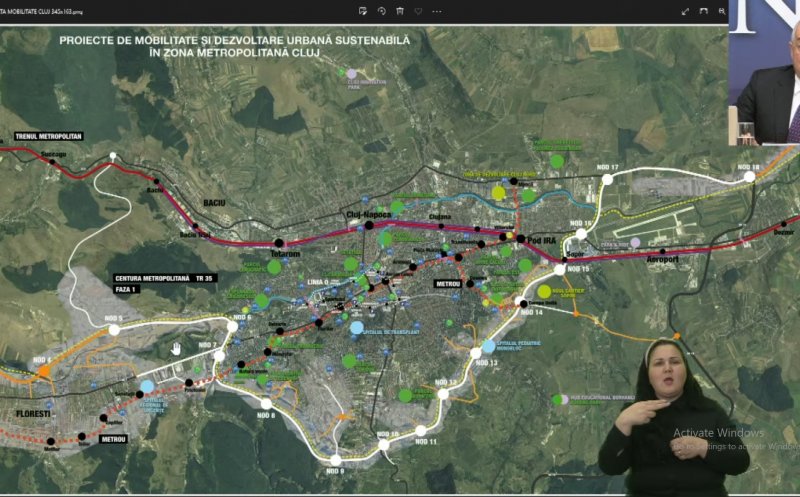Click the 'Tetarom' station label
This screenshot has width=800, height=497.
coord(285,254)
